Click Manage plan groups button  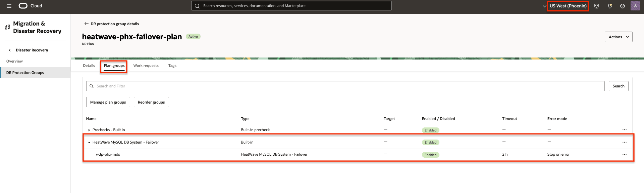click(x=108, y=102)
